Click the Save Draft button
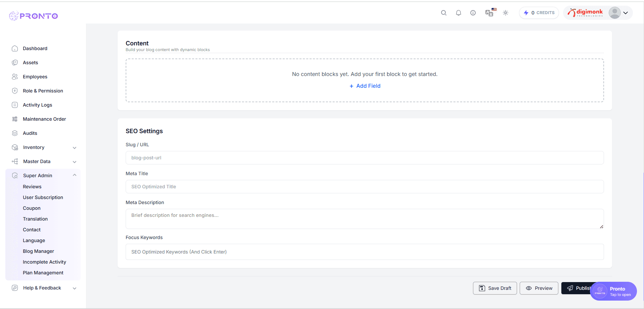This screenshot has height=309, width=644. point(495,288)
